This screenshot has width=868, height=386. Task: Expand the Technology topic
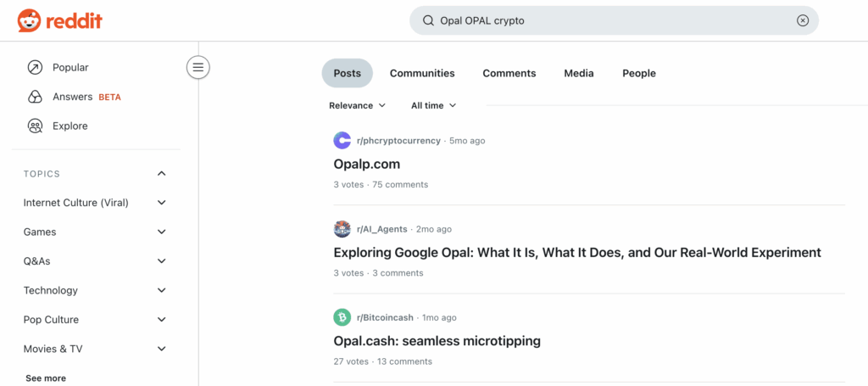[x=162, y=290]
